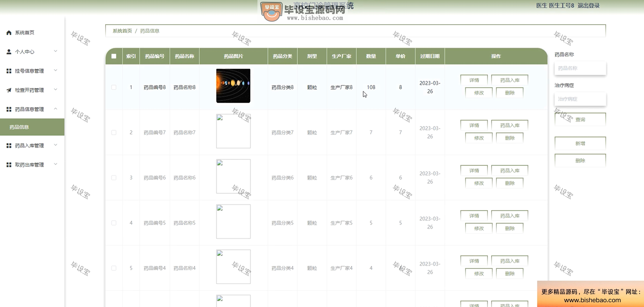Focus the 药品名称 search input field
This screenshot has width=644, height=307.
pyautogui.click(x=580, y=68)
